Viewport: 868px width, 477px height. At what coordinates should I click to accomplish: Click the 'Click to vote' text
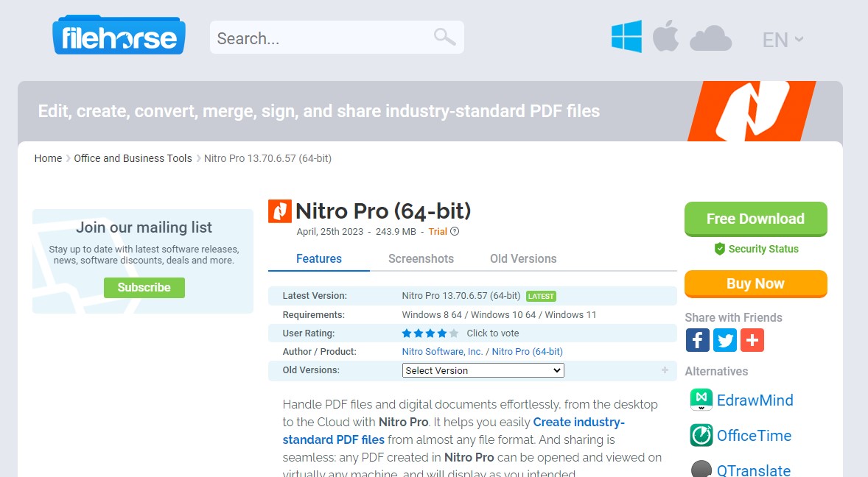(493, 333)
